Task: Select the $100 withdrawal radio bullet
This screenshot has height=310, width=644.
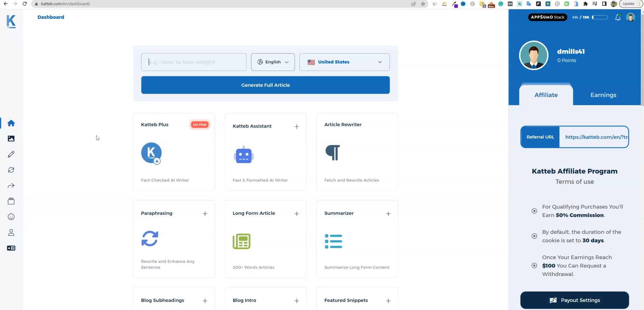Action: point(534,266)
